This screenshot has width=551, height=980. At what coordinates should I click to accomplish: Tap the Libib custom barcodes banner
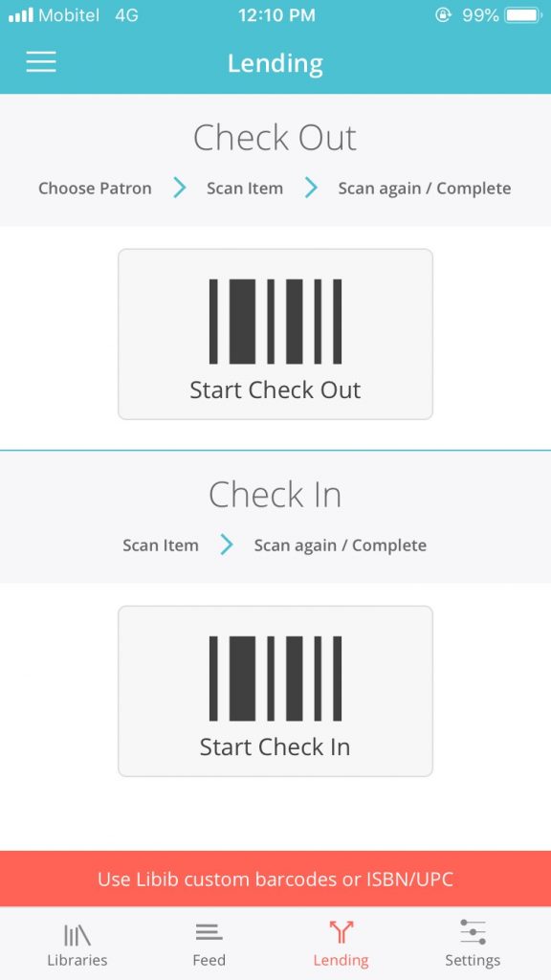click(275, 879)
